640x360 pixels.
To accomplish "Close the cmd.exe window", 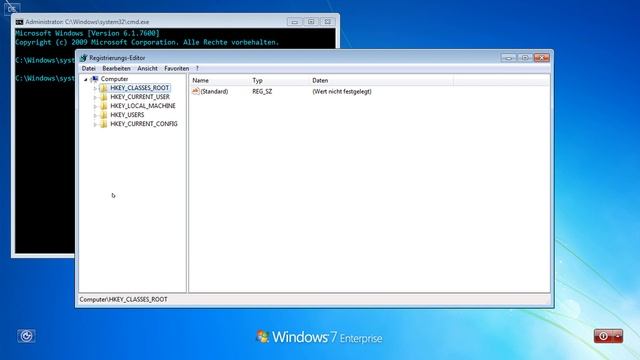I will [x=327, y=22].
